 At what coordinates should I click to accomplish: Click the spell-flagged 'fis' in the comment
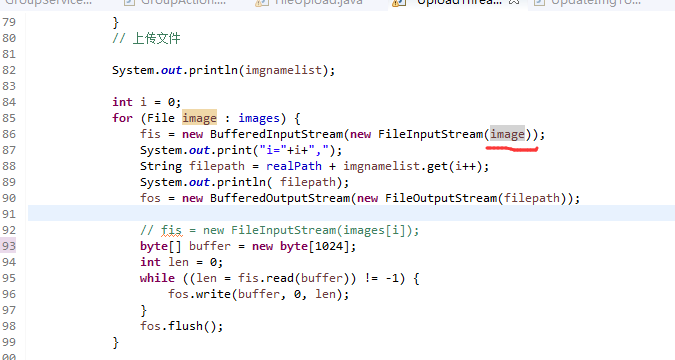point(171,230)
